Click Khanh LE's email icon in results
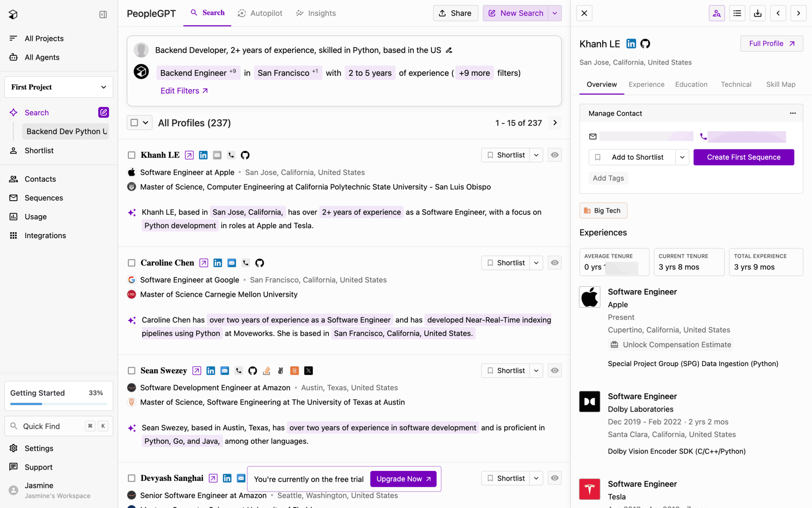 pyautogui.click(x=217, y=155)
